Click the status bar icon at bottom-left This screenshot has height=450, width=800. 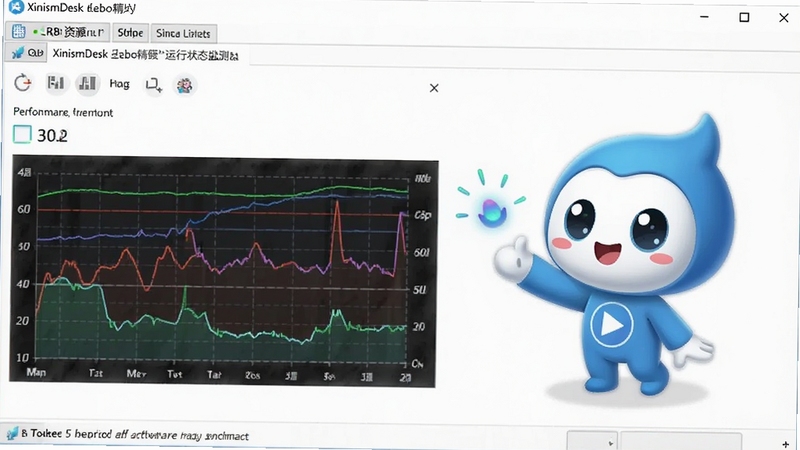(x=12, y=434)
